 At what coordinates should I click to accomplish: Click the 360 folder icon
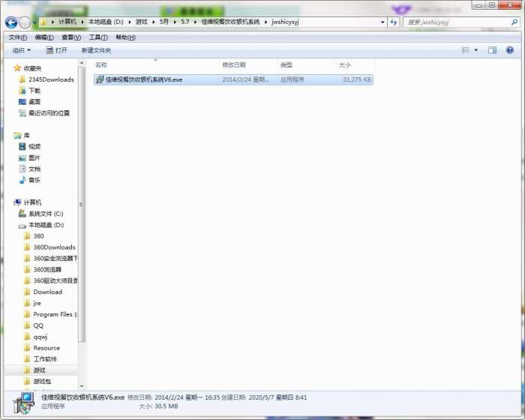(x=28, y=235)
